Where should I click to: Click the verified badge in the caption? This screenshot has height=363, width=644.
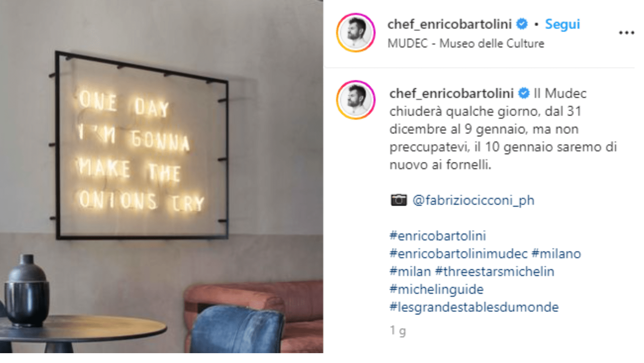(x=524, y=93)
